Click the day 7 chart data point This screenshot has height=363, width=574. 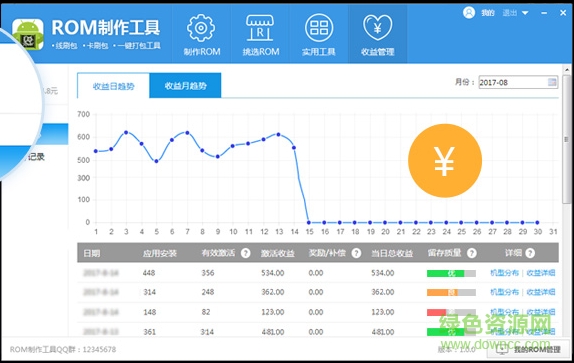(x=187, y=132)
